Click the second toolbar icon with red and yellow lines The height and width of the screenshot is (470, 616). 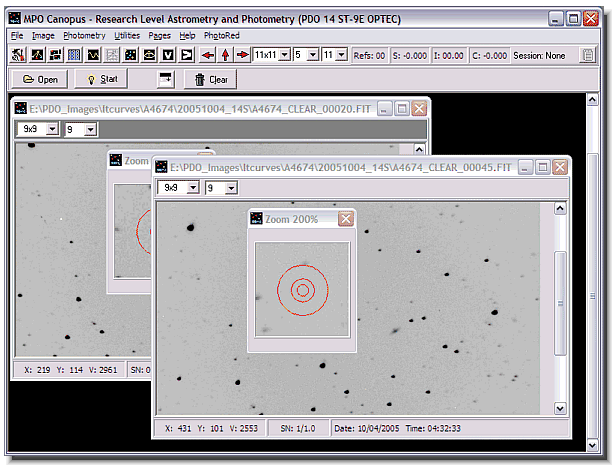pyautogui.click(x=37, y=55)
